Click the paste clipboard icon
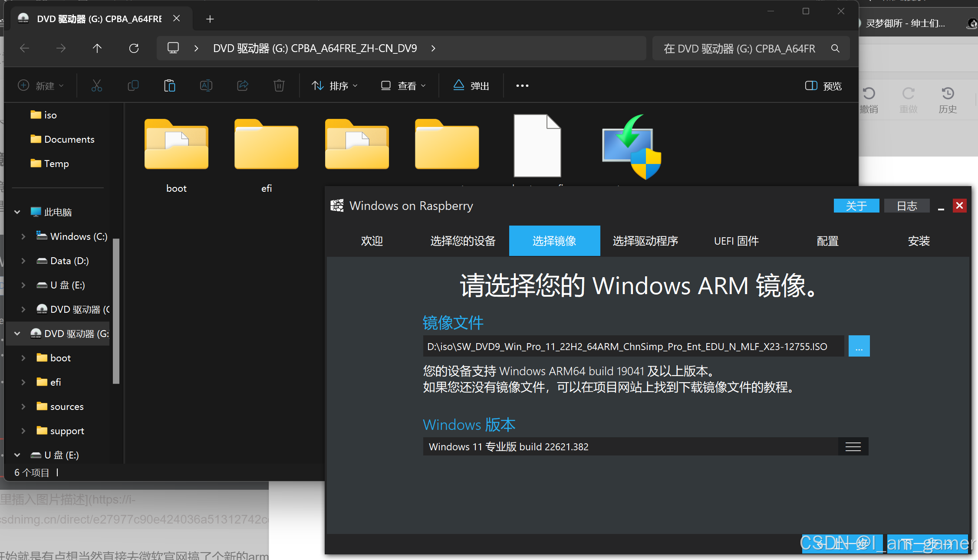This screenshot has width=978, height=560. click(169, 85)
